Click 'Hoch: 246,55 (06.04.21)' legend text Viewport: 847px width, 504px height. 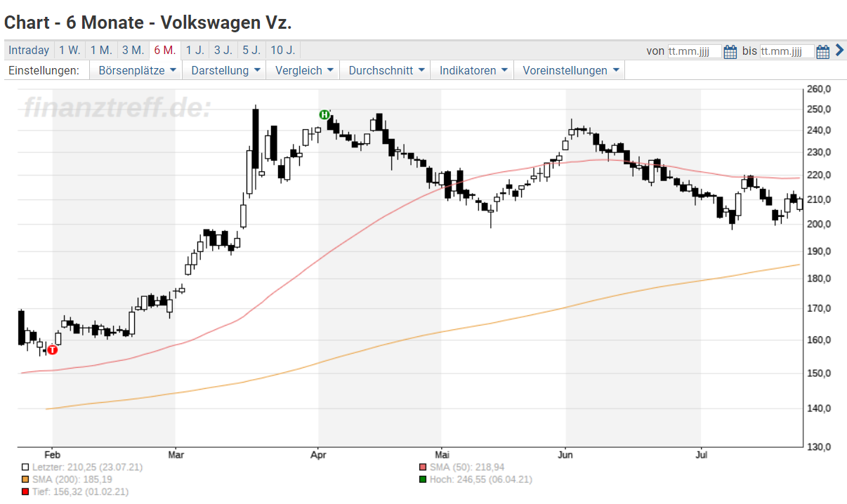click(480, 479)
